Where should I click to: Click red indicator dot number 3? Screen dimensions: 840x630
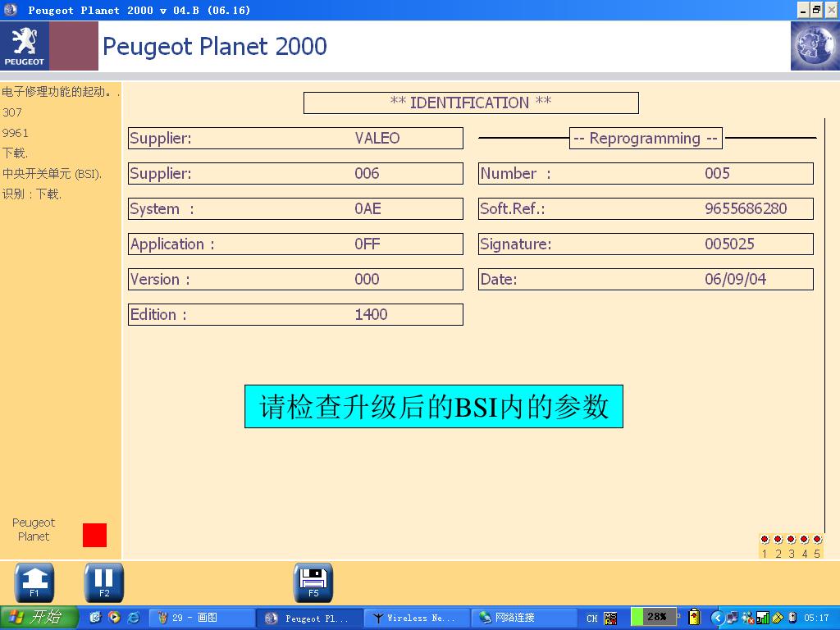[792, 540]
